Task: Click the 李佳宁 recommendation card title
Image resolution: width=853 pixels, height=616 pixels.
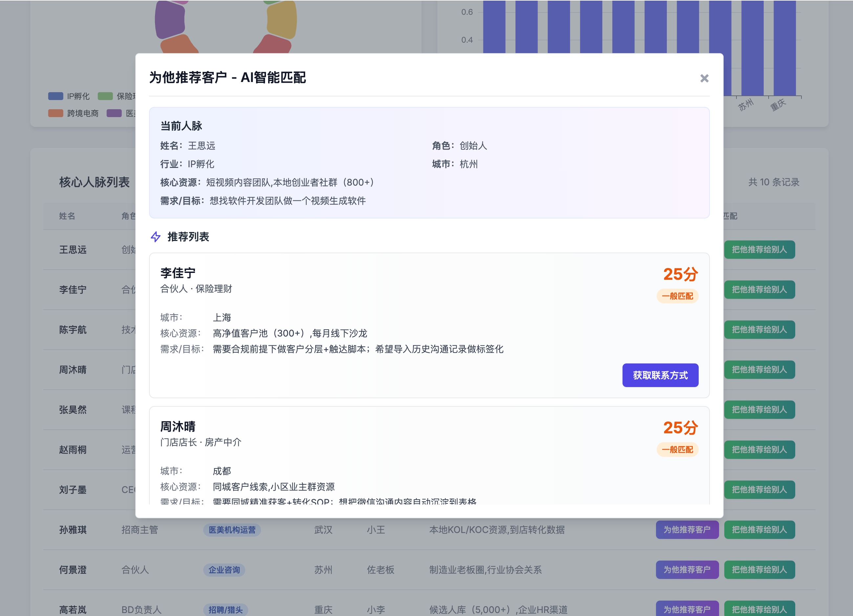Action: tap(178, 273)
